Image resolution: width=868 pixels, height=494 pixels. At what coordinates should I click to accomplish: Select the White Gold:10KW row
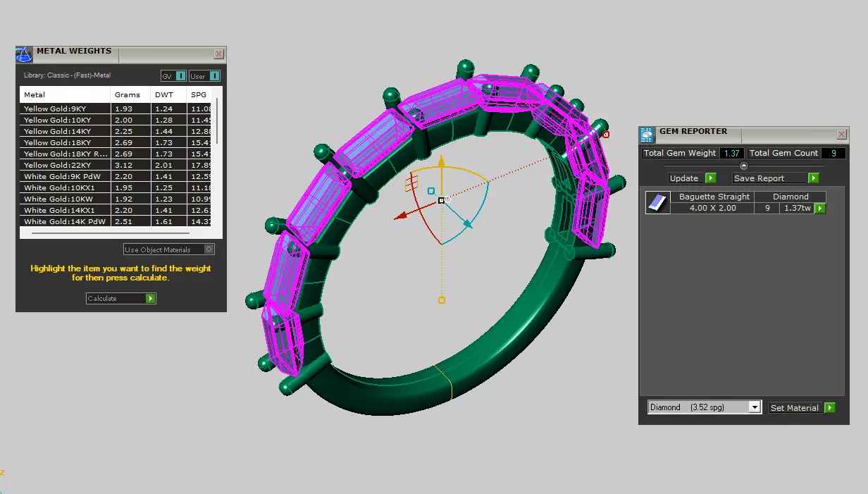116,199
